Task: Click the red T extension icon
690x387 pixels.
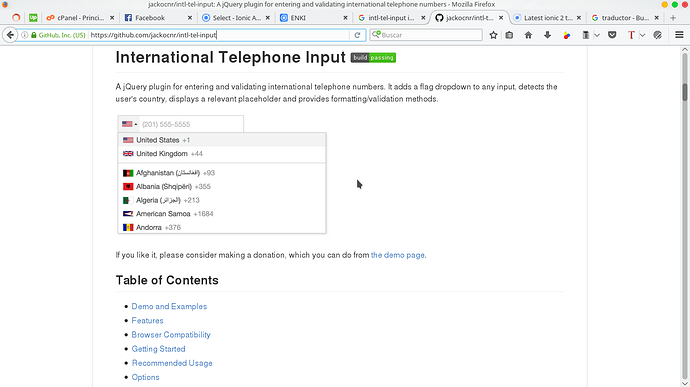Action: (x=631, y=35)
